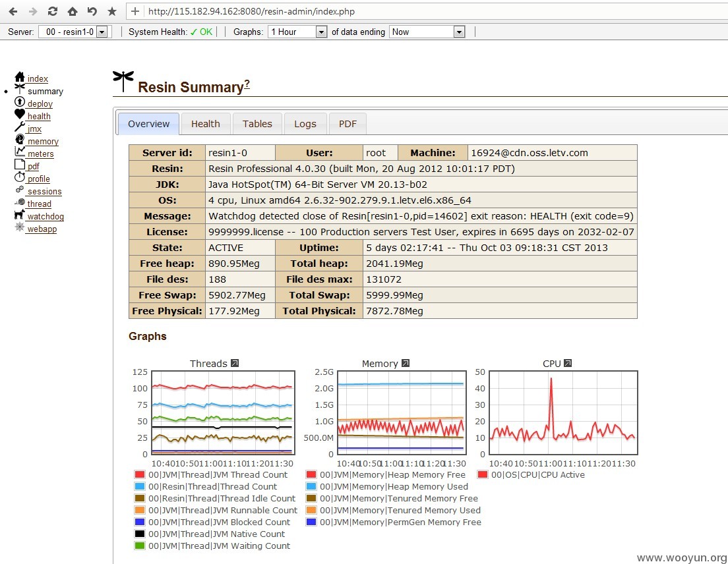The width and height of the screenshot is (728, 564).
Task: Open the PDF tab
Action: (x=348, y=124)
